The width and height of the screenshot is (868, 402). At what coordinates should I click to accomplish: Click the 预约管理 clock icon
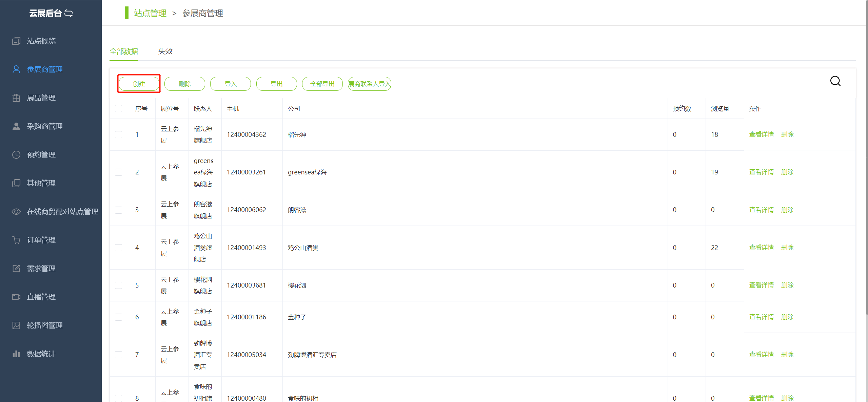pyautogui.click(x=16, y=155)
